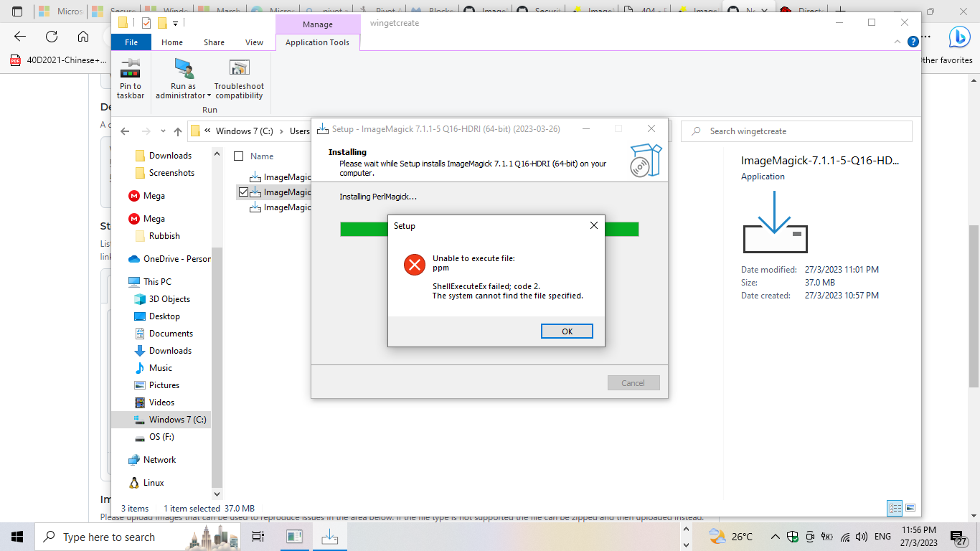The image size is (980, 551).
Task: Switch to the Share ribbon tab
Action: click(x=213, y=42)
